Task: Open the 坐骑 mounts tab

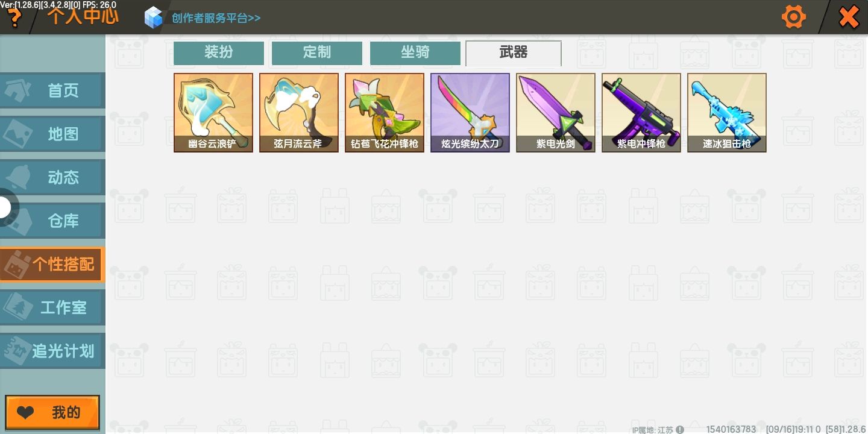Action: [415, 53]
